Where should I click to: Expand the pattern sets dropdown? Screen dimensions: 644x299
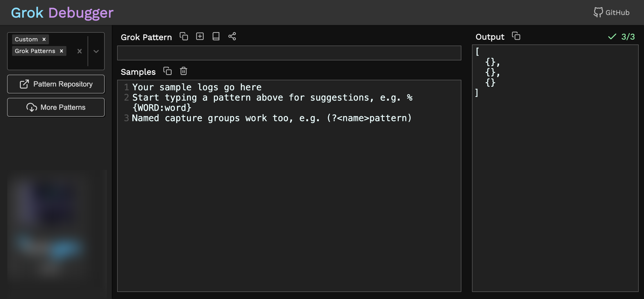pos(96,51)
